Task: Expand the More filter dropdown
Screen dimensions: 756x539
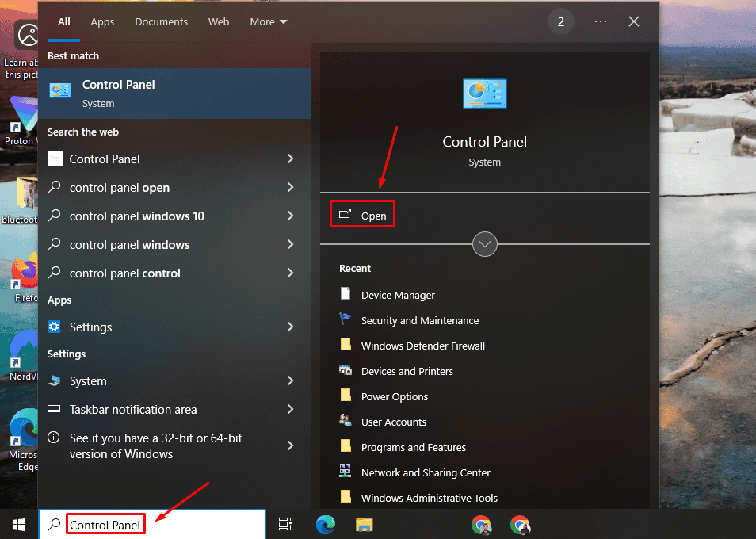Action: [x=269, y=22]
